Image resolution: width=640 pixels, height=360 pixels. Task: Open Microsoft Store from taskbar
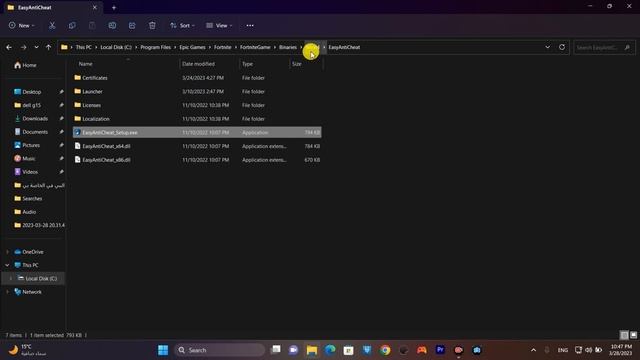tap(348, 350)
